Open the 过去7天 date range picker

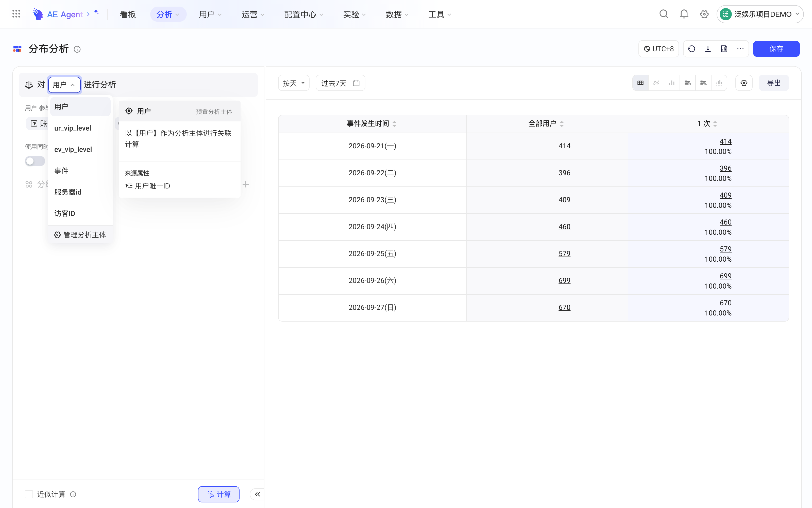tap(340, 83)
